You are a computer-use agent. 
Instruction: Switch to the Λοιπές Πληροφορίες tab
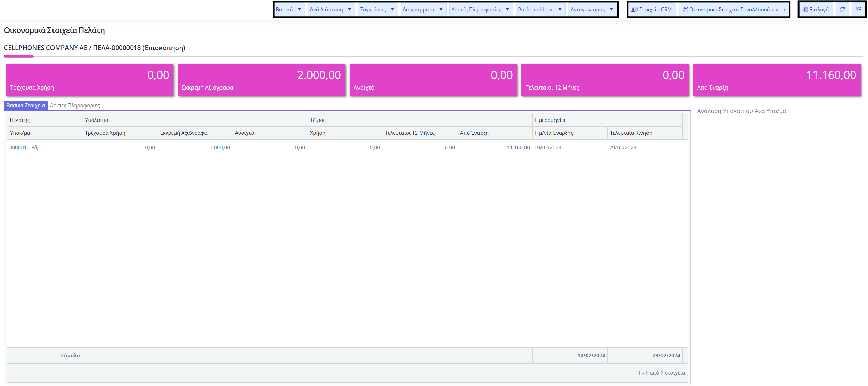[x=75, y=106]
